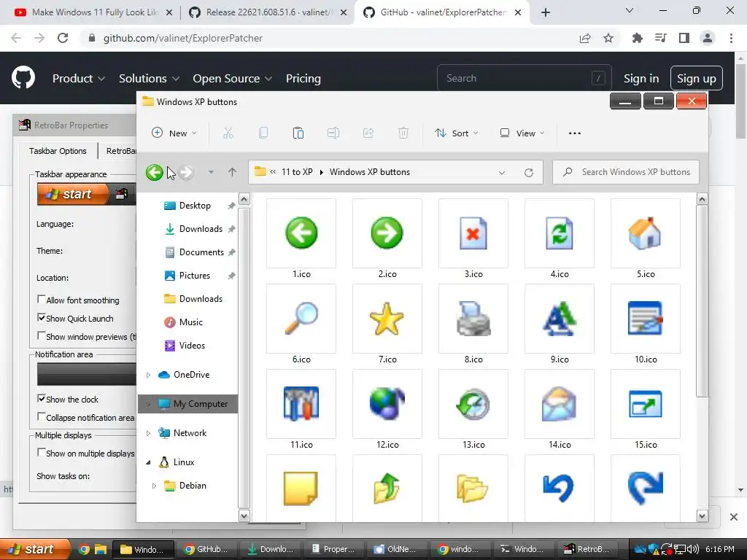747x560 pixels.
Task: Click the Sign in link
Action: [x=641, y=79]
